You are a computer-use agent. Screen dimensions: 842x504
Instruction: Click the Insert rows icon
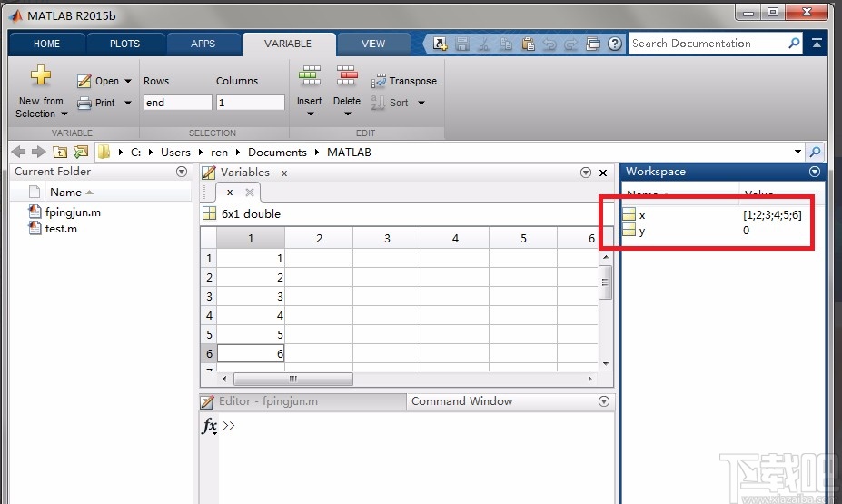coord(310,75)
